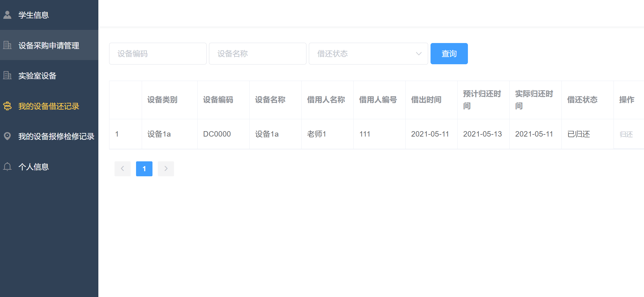Select page 1 in pagination
The image size is (644, 297).
pyautogui.click(x=144, y=169)
